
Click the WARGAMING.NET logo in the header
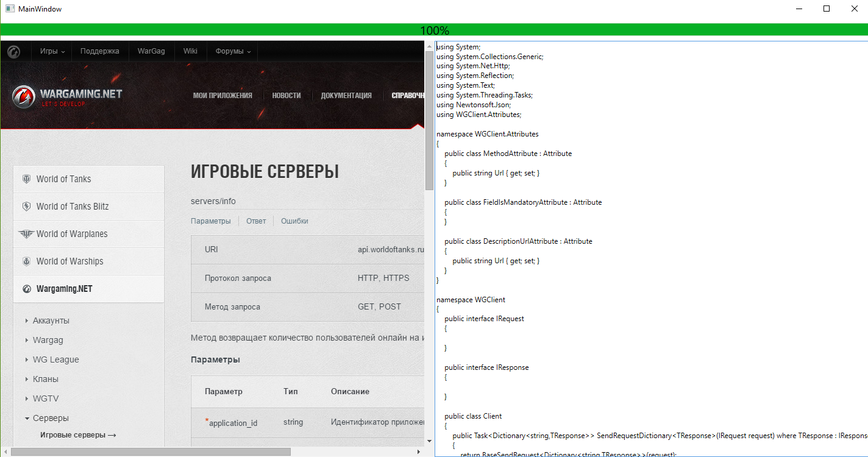67,95
